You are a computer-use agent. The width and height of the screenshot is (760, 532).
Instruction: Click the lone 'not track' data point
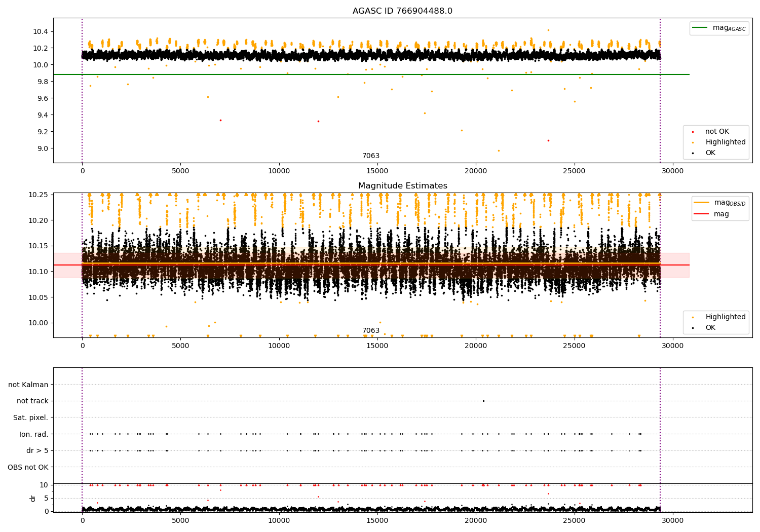(x=483, y=401)
